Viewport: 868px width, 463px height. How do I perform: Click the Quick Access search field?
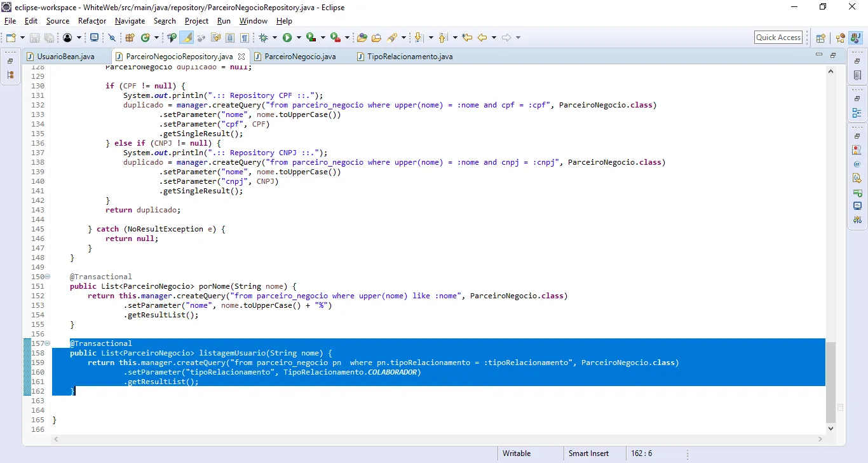pos(778,38)
